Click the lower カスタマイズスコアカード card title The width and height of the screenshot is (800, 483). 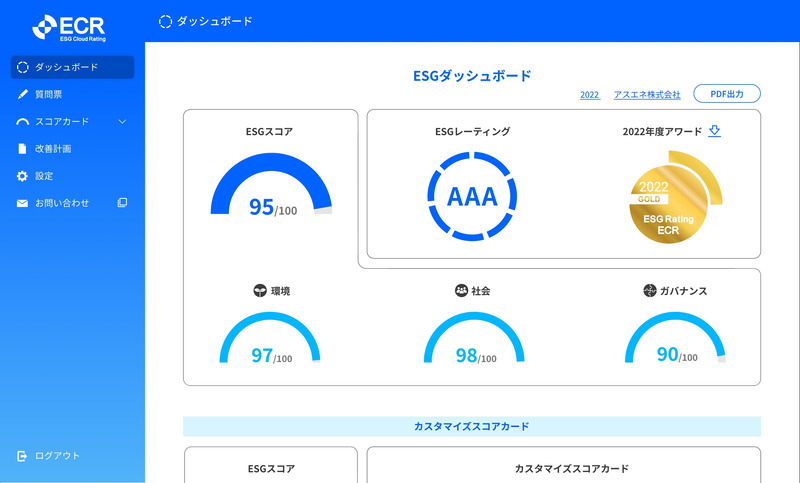[571, 469]
